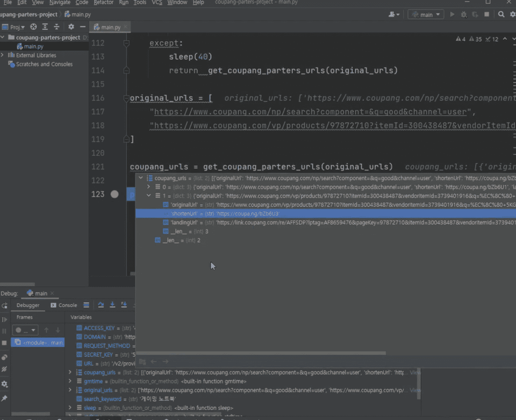
Task: Pause program icon in the Debug sidebar
Action: [x=4, y=331]
